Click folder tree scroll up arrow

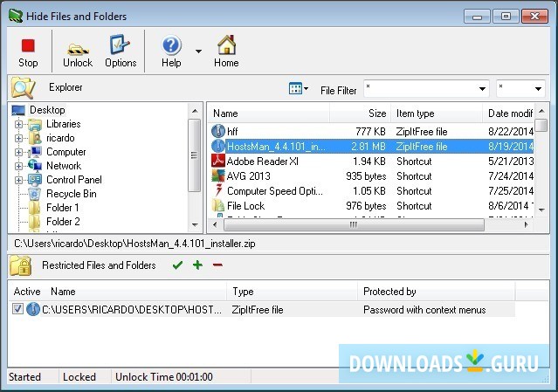click(x=195, y=111)
